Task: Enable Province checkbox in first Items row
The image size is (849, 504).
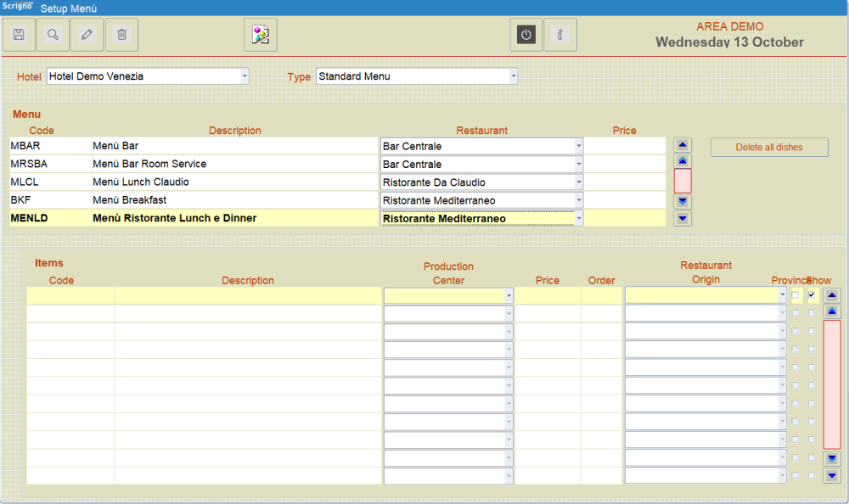Action: tap(796, 295)
